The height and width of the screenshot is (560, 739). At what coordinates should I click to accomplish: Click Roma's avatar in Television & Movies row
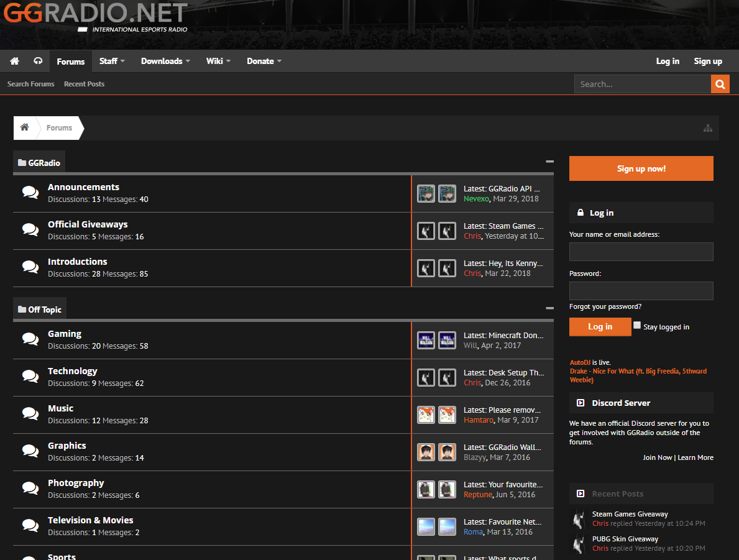point(426,526)
